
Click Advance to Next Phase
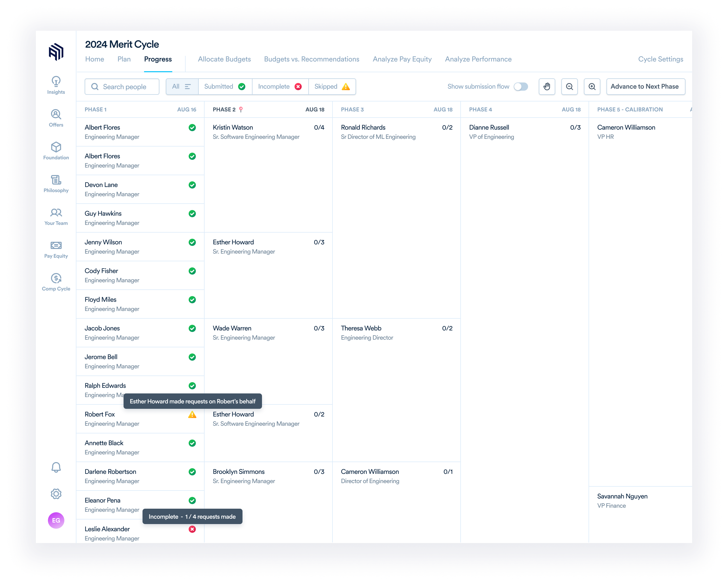tap(645, 86)
